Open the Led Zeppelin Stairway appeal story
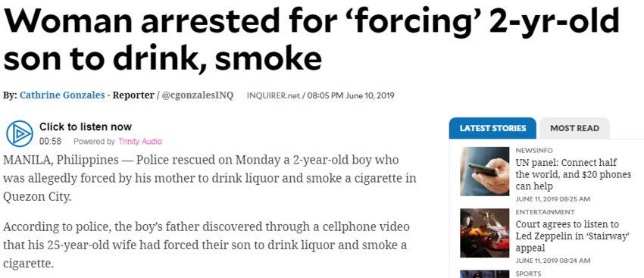Viewport: 644px width, 278px height. pyautogui.click(x=573, y=236)
